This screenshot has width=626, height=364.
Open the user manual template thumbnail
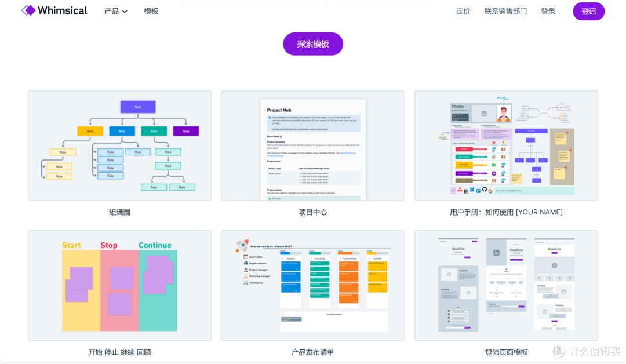click(506, 145)
